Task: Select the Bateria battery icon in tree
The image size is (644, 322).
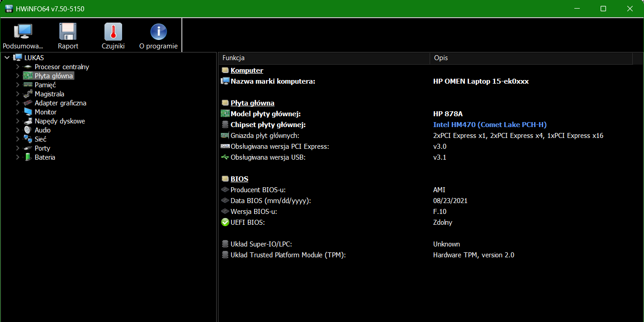Action: pyautogui.click(x=28, y=157)
